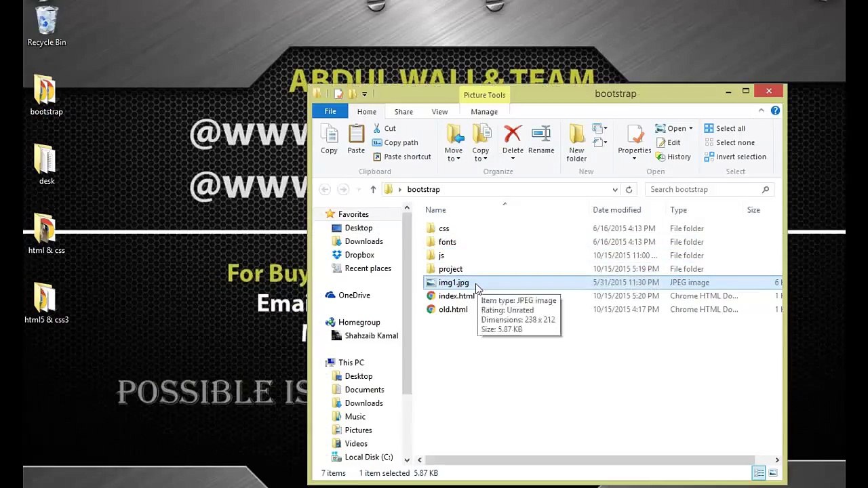This screenshot has width=868, height=488.
Task: Select the js folder in file list
Action: tap(441, 256)
